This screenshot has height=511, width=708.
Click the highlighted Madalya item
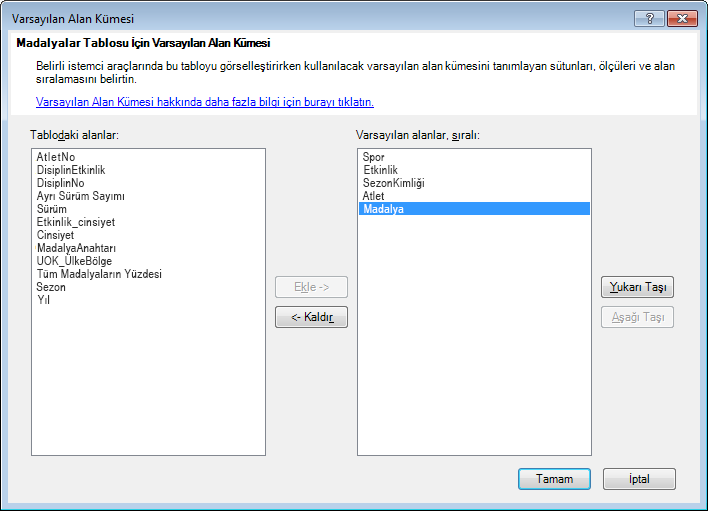(474, 209)
